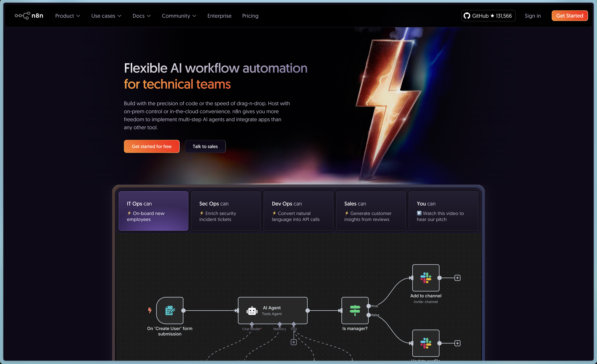Click the n8n logo in header
This screenshot has height=364, width=597.
[x=29, y=16]
